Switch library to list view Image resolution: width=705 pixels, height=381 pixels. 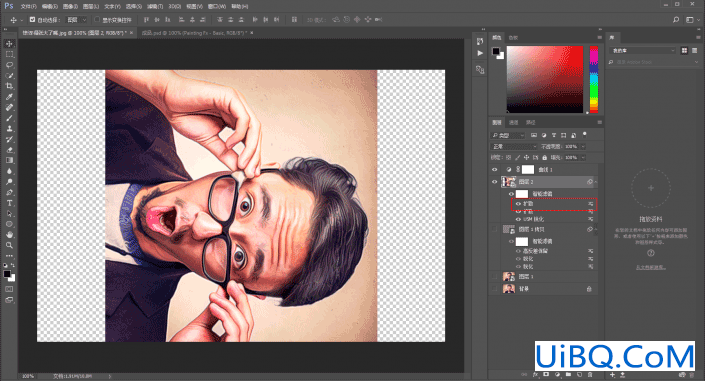point(695,50)
